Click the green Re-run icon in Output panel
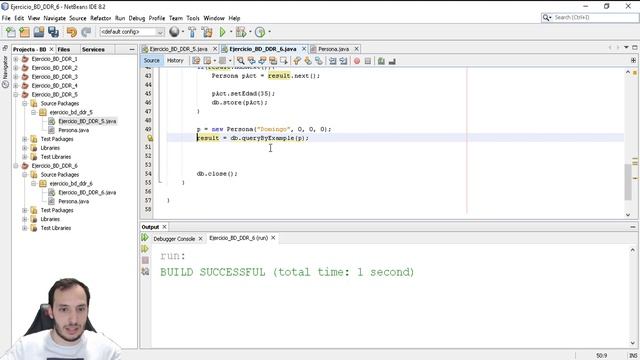This screenshot has height=360, width=640. (x=145, y=237)
